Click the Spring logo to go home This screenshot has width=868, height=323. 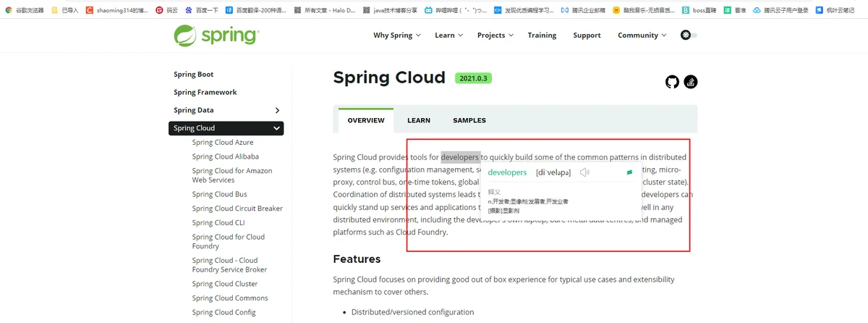coord(216,35)
